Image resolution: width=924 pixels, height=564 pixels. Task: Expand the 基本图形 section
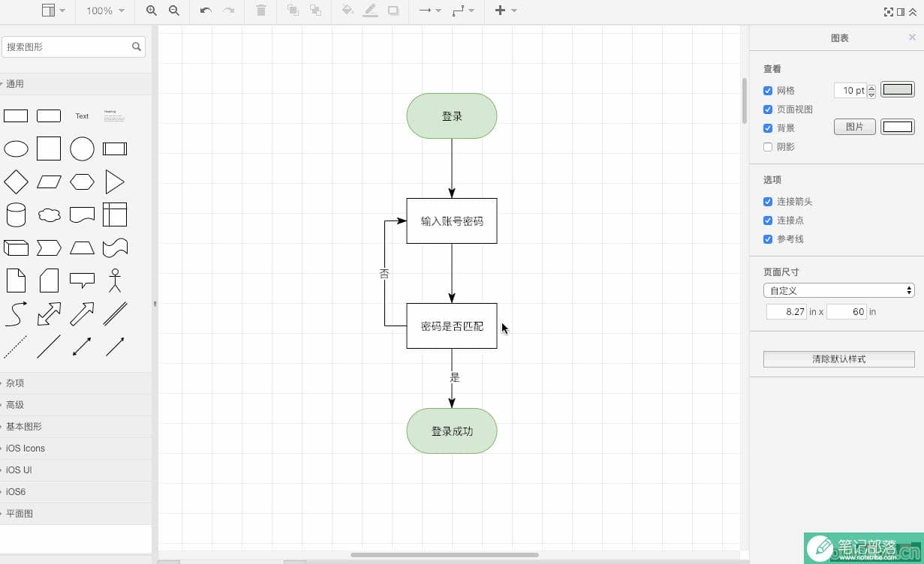click(76, 427)
